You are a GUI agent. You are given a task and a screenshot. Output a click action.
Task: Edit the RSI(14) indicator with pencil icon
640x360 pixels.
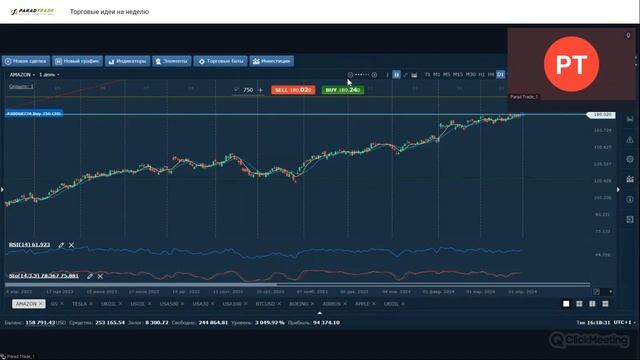coord(61,245)
